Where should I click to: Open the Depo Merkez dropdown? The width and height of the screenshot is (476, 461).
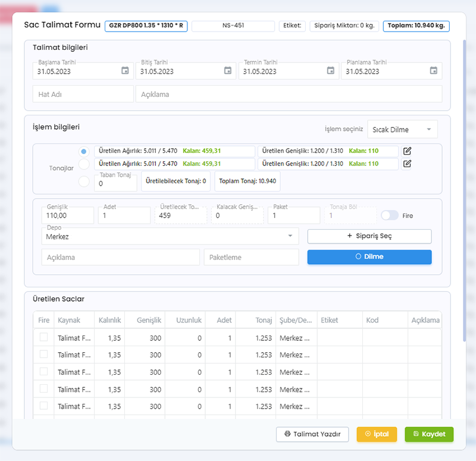coord(170,236)
